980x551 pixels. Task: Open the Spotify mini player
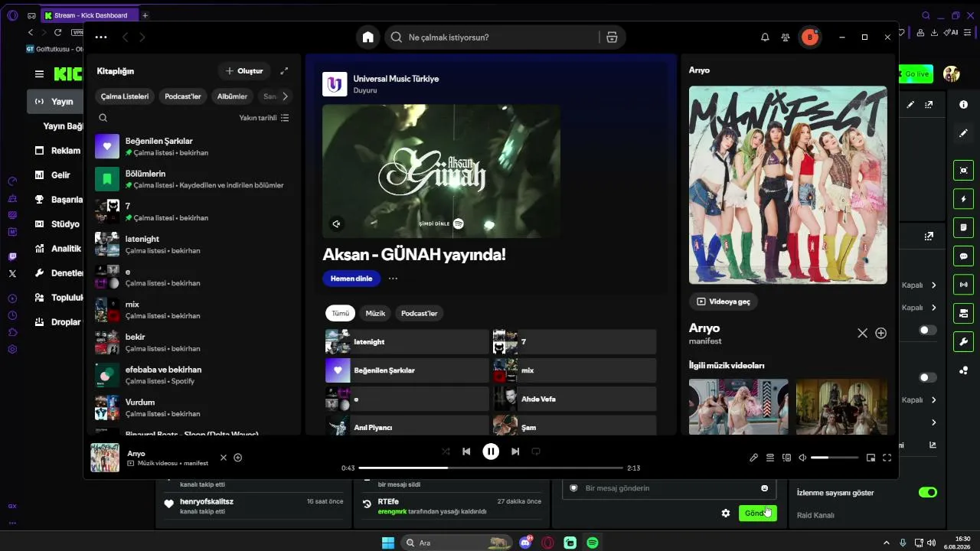pyautogui.click(x=871, y=458)
